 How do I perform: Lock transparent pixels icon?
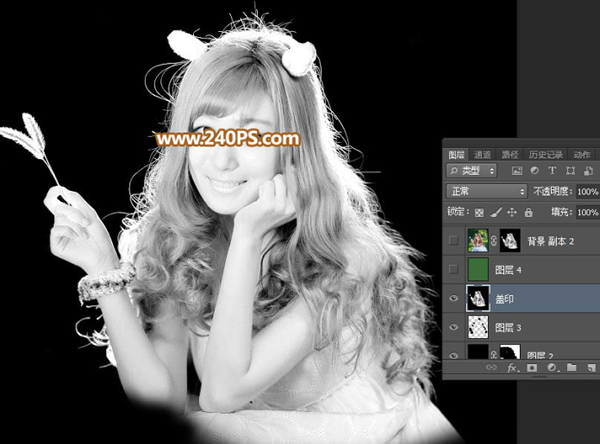[479, 212]
